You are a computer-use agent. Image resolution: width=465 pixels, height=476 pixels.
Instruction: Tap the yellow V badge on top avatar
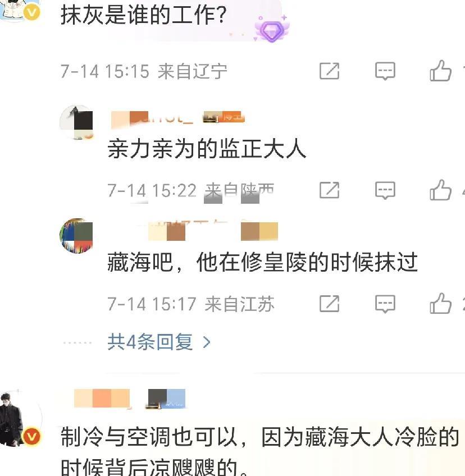(x=31, y=12)
